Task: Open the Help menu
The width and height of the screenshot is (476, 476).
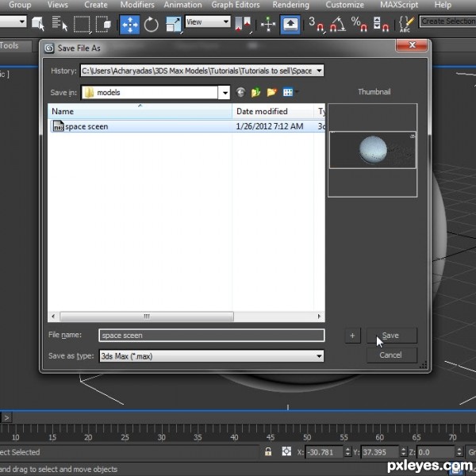Action: (443, 5)
